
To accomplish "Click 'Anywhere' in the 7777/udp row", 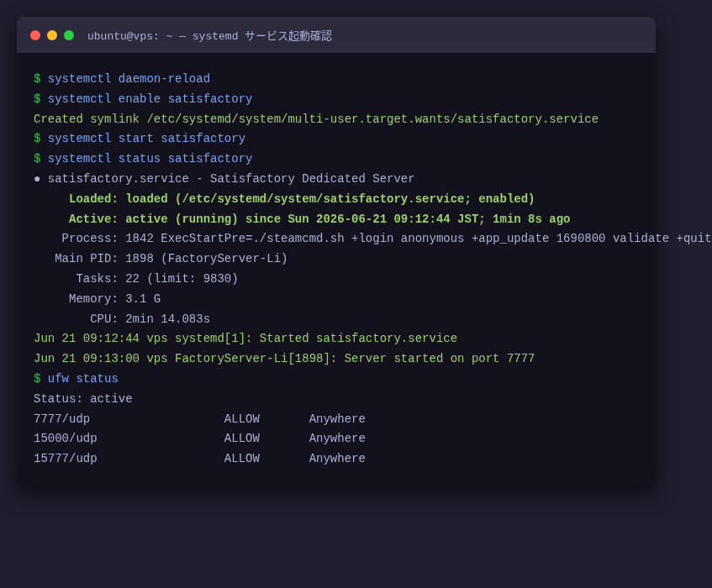I will (x=337, y=418).
